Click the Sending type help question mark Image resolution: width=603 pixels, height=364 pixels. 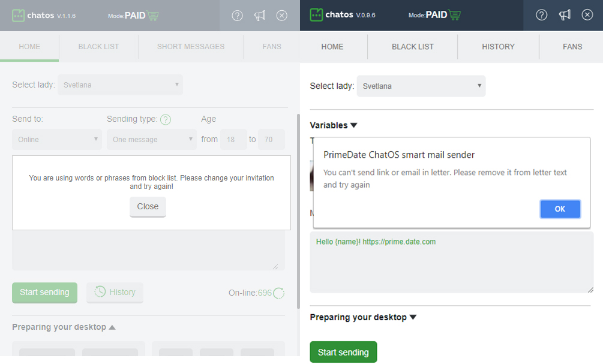166,119
